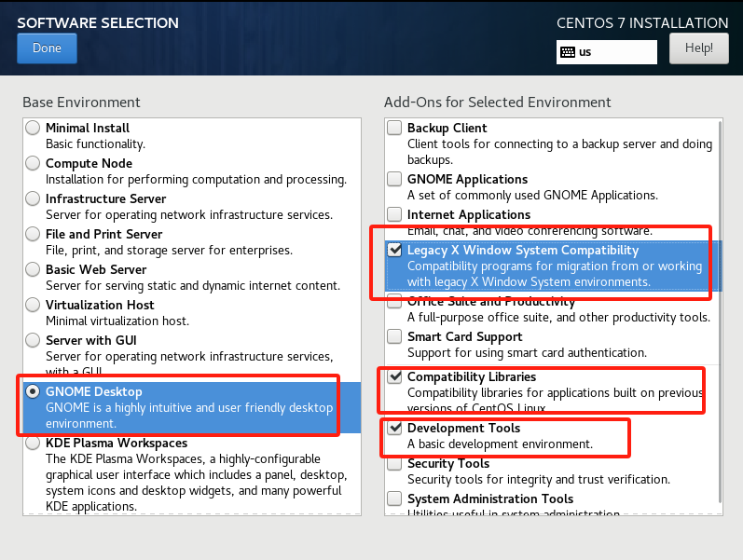Image resolution: width=743 pixels, height=560 pixels.
Task: Enable Internet Applications checkbox
Action: coord(395,215)
